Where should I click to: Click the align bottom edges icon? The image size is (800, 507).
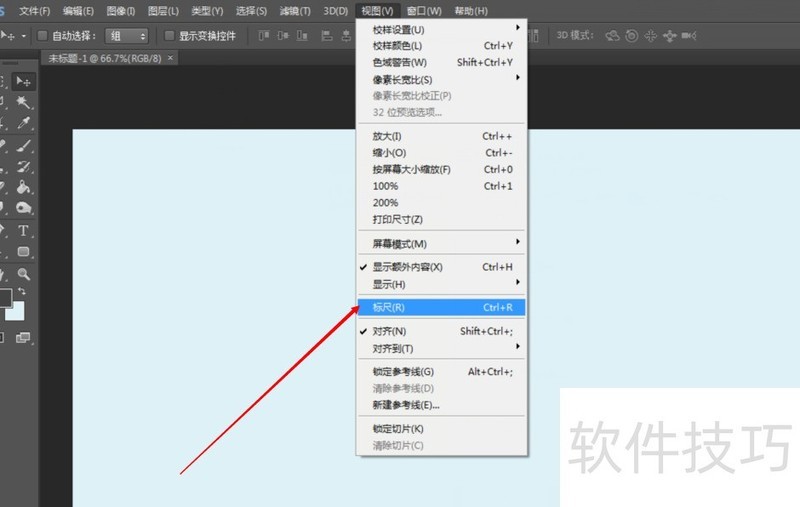302,36
